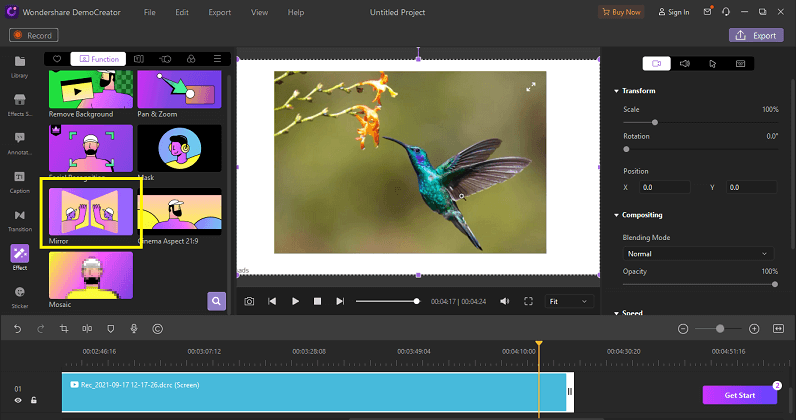Undo the last action
This screenshot has width=800, height=420.
click(18, 329)
